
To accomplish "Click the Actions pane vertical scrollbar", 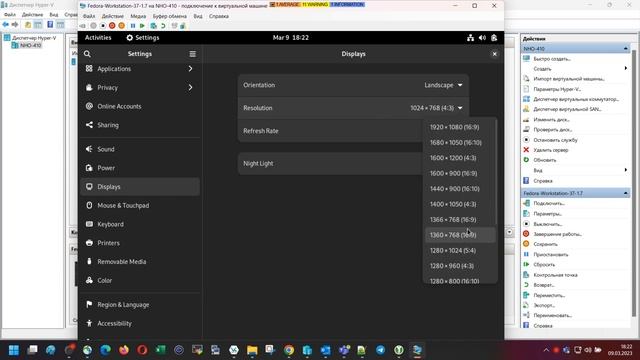I will [x=634, y=184].
